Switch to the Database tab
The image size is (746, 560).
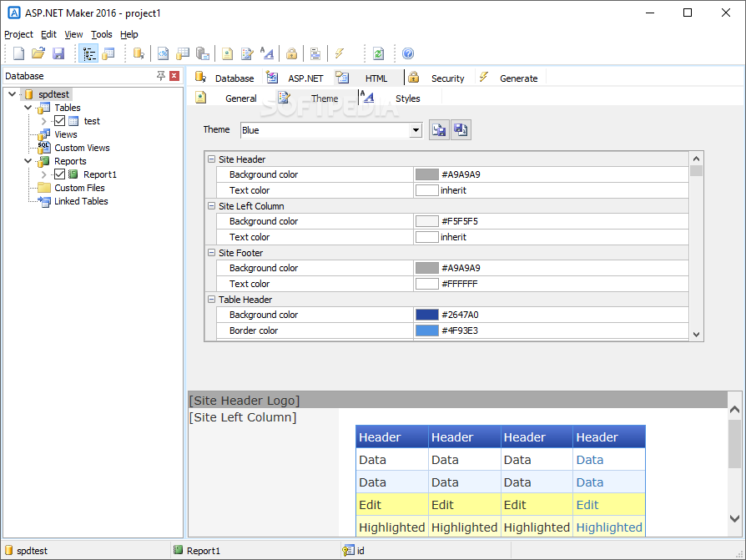click(x=224, y=78)
